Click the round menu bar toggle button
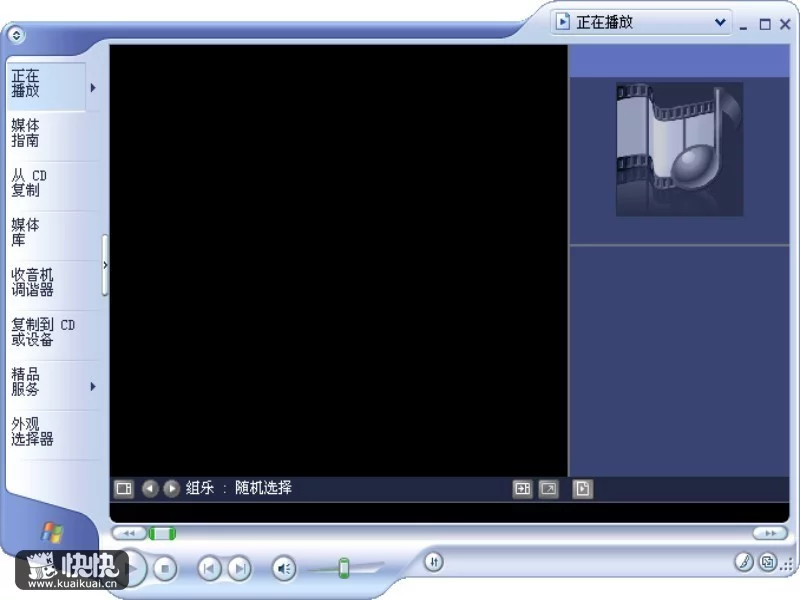Viewport: 800px width, 600px height. [x=16, y=35]
